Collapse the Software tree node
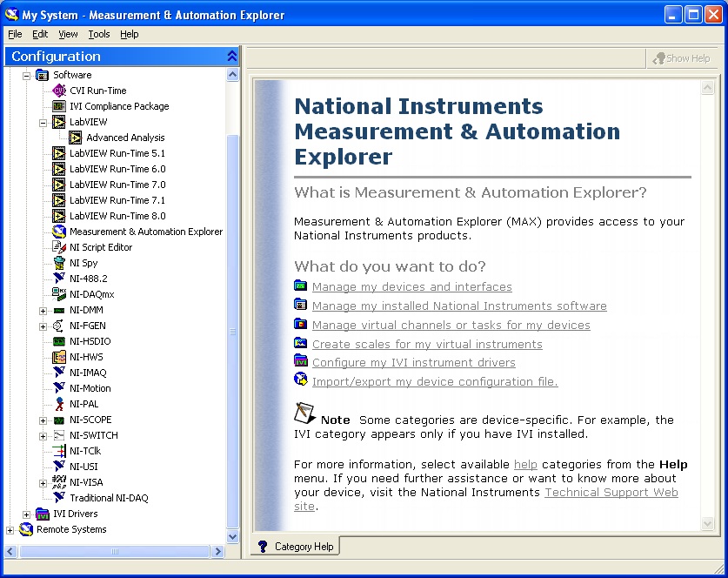This screenshot has width=728, height=578. pos(26,75)
